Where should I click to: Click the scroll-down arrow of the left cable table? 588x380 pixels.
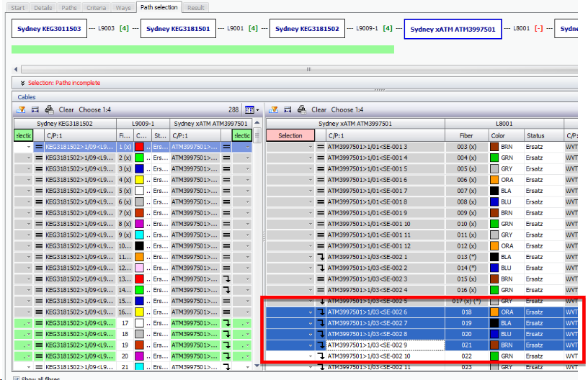tap(257, 366)
